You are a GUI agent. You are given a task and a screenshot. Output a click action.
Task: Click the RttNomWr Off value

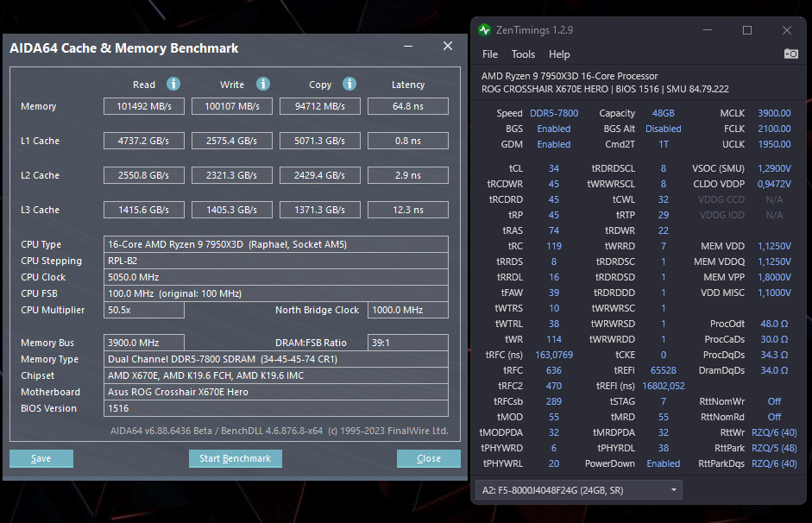point(774,401)
